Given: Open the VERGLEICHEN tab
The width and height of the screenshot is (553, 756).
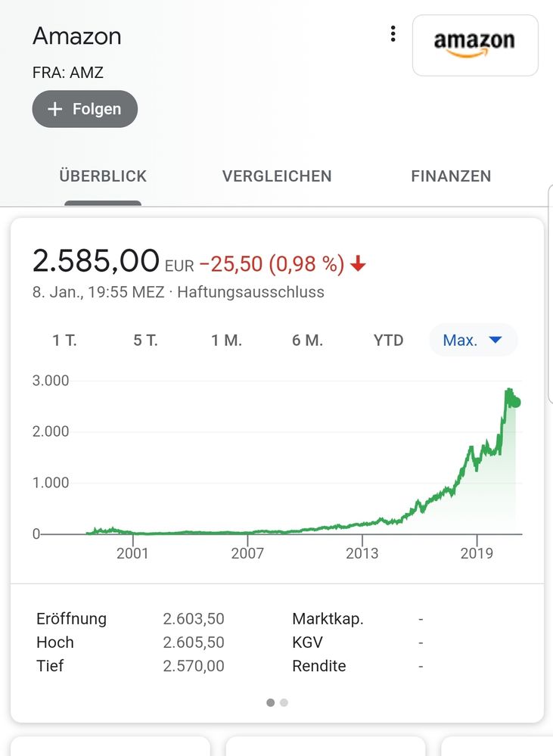Looking at the screenshot, I should pos(277,176).
